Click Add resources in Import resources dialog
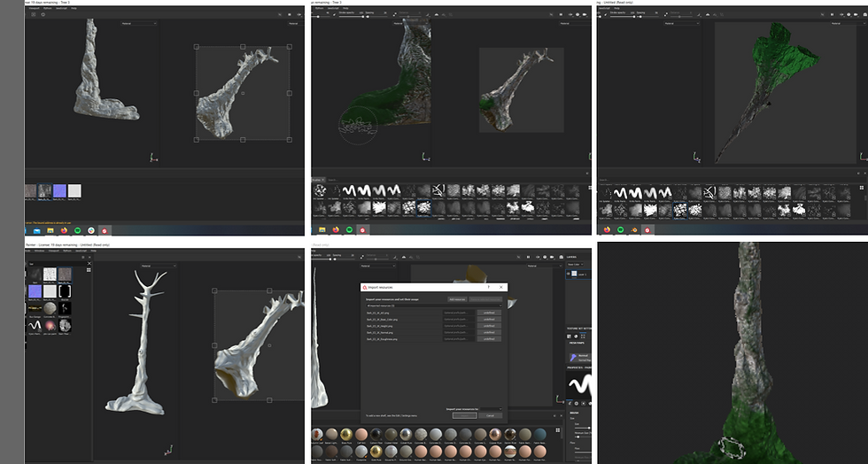Screen dimensions: 868x464 point(457,299)
